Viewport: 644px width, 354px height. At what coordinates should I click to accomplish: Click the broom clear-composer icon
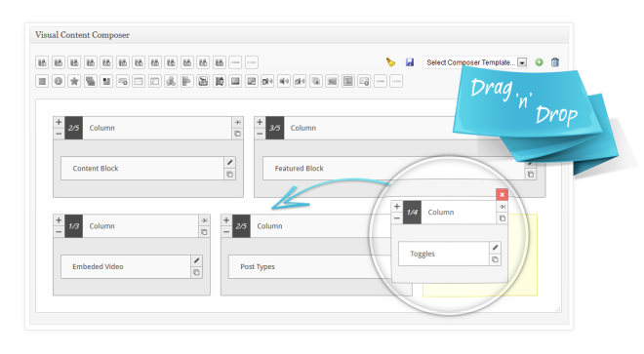[x=390, y=62]
